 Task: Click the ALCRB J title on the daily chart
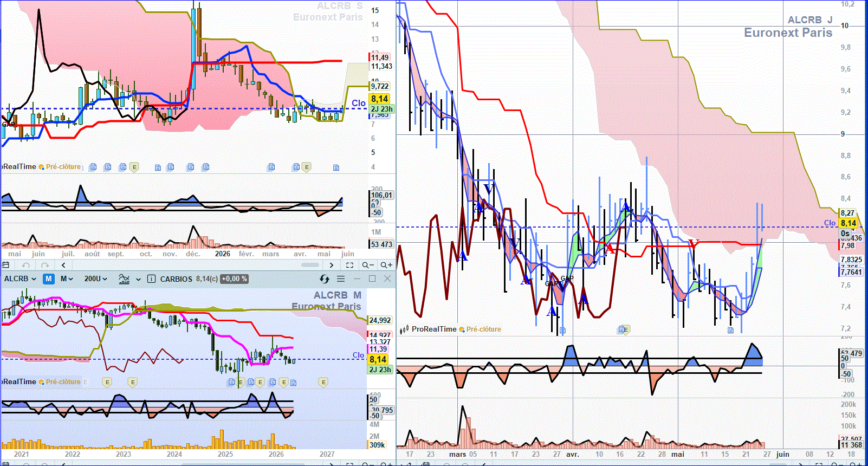809,20
